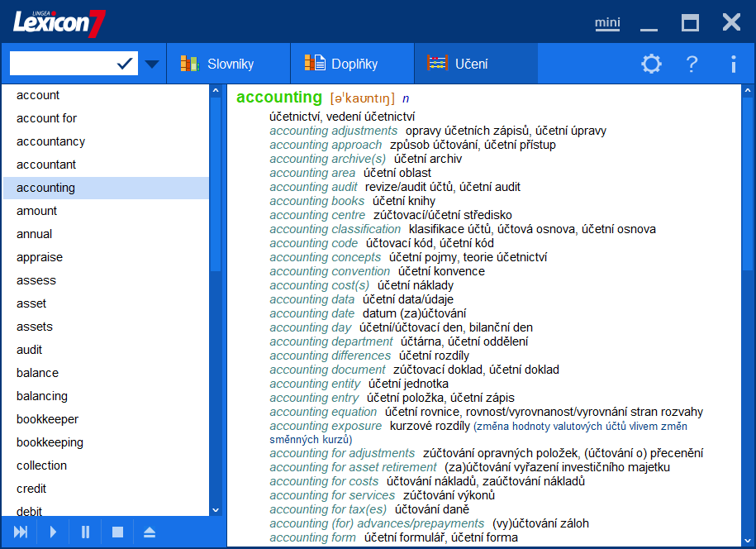
Task: Open the info icon in toolbar
Action: pos(733,64)
